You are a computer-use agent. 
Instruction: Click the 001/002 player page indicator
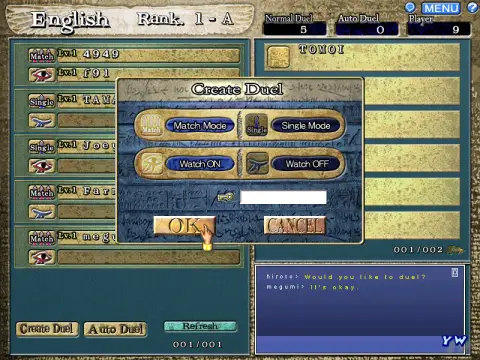click(418, 250)
